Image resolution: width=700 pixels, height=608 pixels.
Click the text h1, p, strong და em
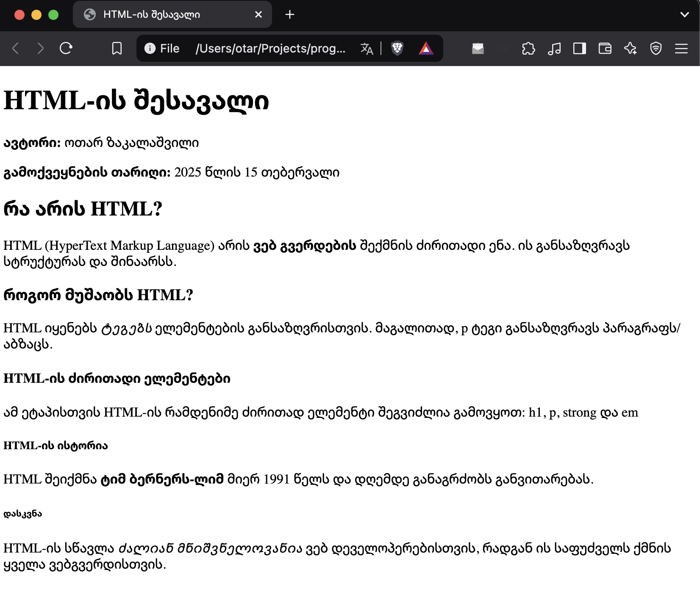[x=583, y=412]
